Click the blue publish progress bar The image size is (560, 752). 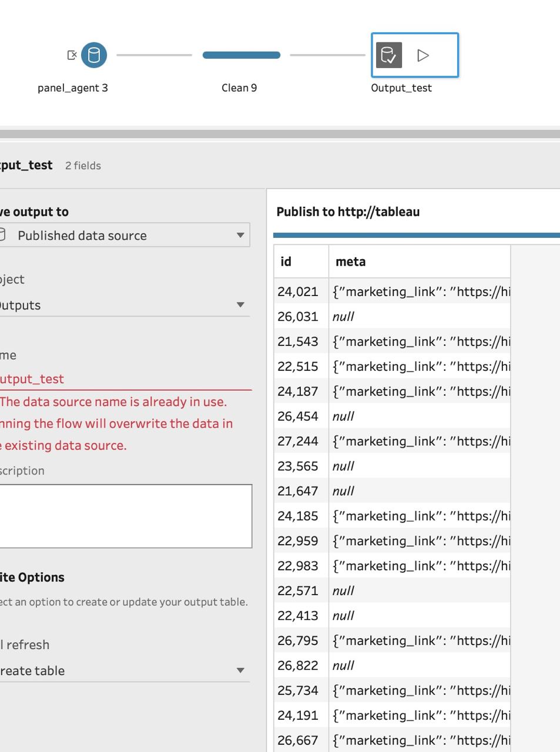tap(417, 236)
